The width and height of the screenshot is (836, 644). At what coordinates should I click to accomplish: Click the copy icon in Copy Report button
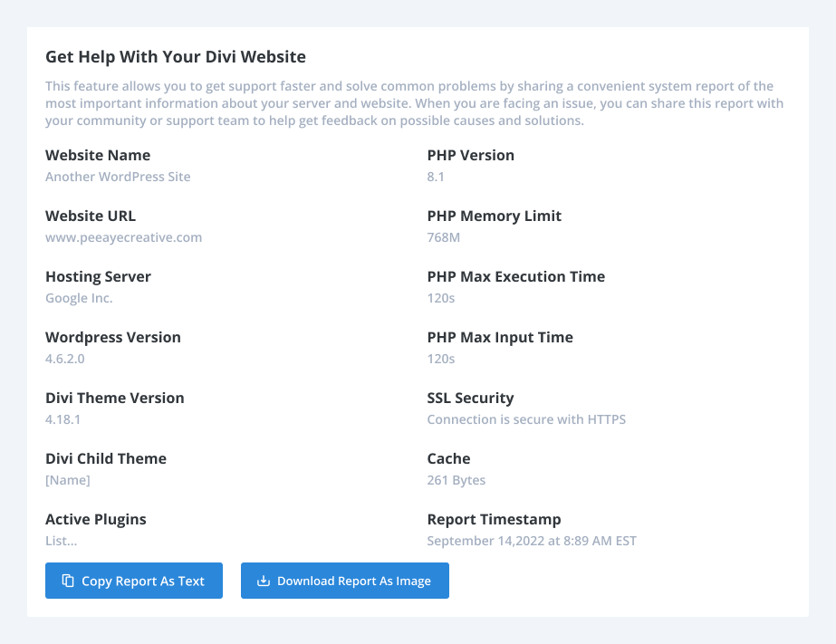68,581
